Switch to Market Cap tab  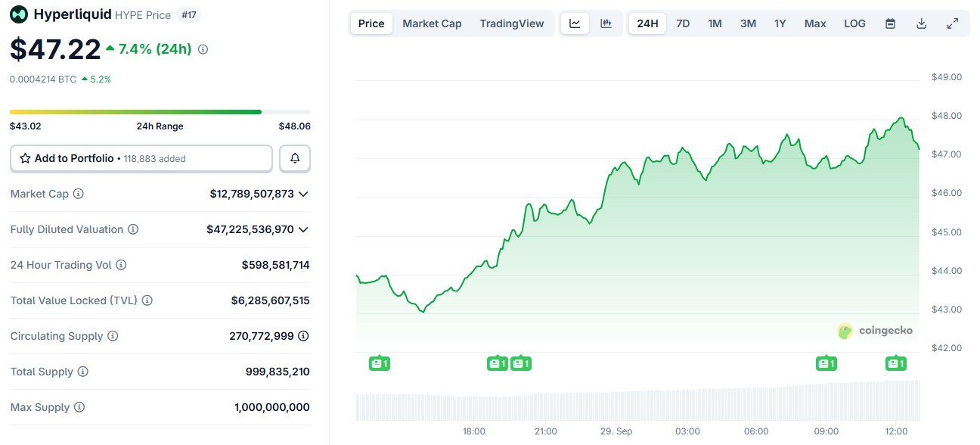click(x=432, y=23)
